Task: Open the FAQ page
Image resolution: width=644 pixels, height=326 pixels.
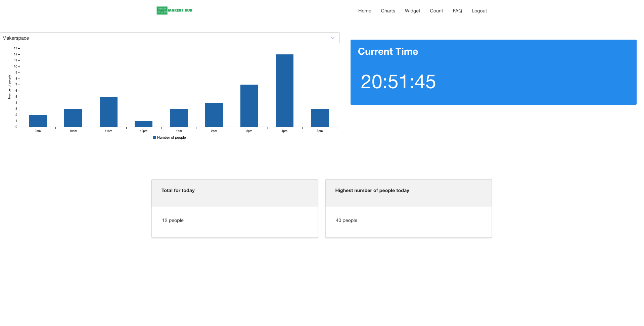Action: point(457,11)
